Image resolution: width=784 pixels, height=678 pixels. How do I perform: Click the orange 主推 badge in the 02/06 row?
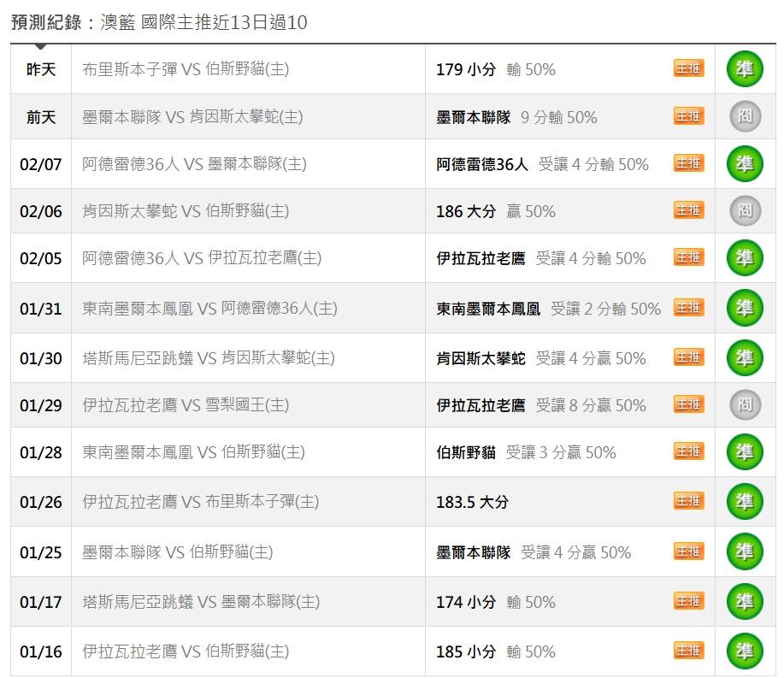click(x=689, y=210)
